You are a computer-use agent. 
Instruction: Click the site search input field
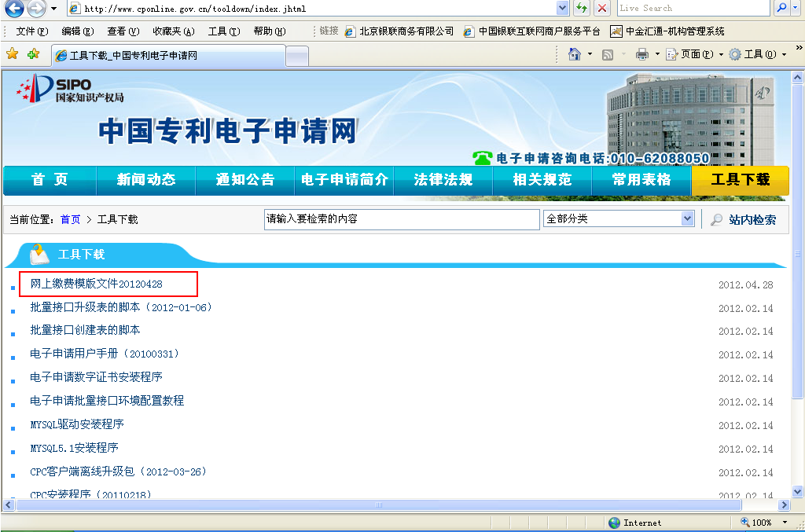[x=401, y=219]
